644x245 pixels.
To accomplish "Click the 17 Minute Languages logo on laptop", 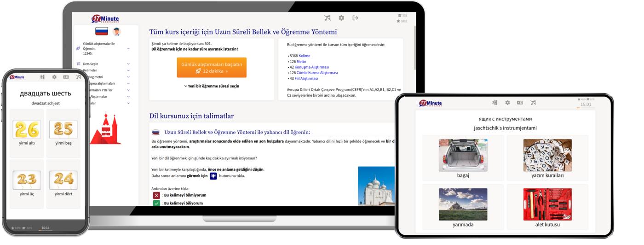I will pos(105,18).
